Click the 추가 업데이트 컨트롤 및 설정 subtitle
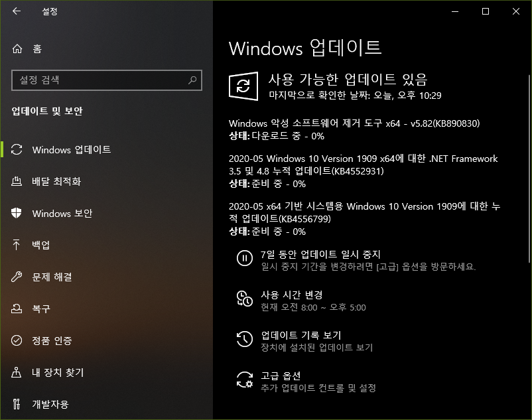 pos(318,387)
